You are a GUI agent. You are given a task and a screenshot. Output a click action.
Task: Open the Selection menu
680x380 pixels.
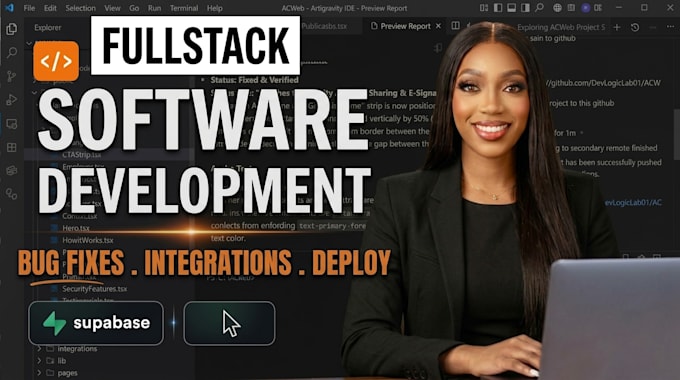pos(80,8)
